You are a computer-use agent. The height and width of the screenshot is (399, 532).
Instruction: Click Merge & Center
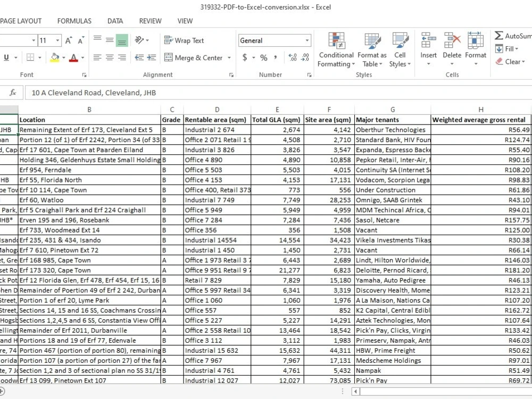[x=193, y=57]
